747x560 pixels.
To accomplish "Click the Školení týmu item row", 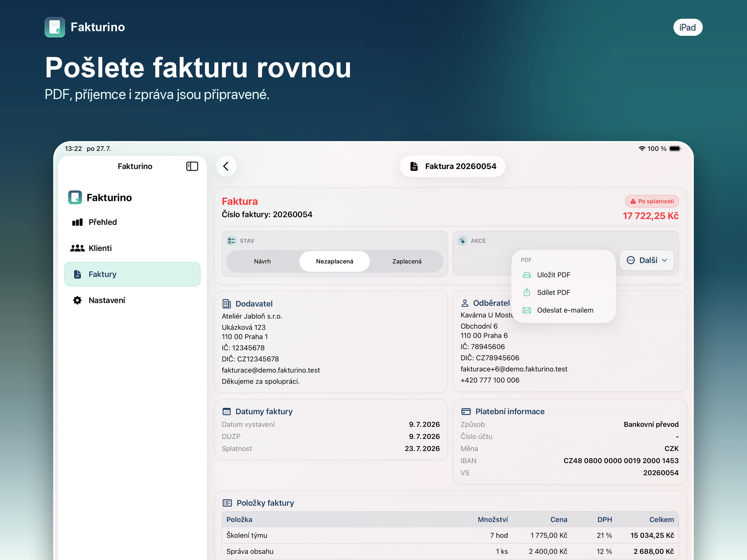I will (x=450, y=535).
